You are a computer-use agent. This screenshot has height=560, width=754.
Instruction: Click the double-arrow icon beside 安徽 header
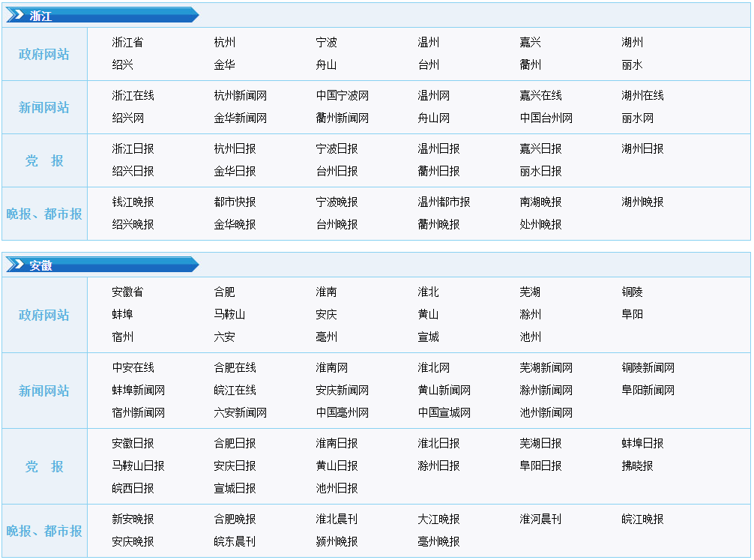click(x=16, y=265)
